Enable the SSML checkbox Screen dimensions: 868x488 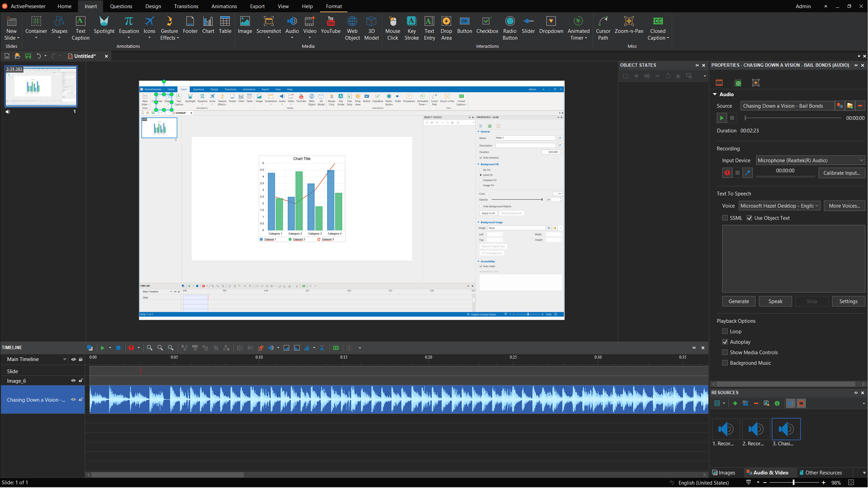[725, 218]
